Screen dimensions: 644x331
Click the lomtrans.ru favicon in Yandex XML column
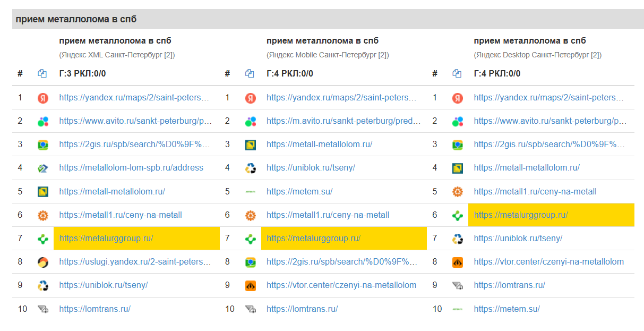(43, 309)
